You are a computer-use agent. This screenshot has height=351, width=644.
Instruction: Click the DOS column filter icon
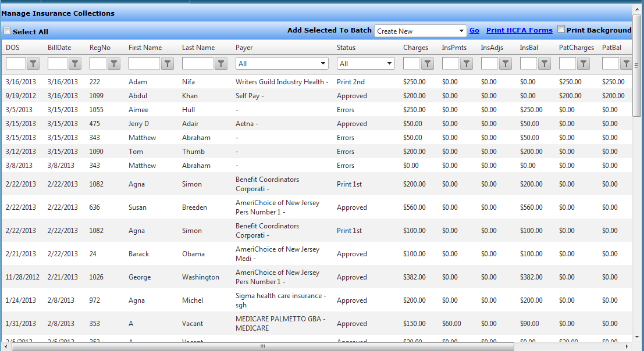coord(33,63)
